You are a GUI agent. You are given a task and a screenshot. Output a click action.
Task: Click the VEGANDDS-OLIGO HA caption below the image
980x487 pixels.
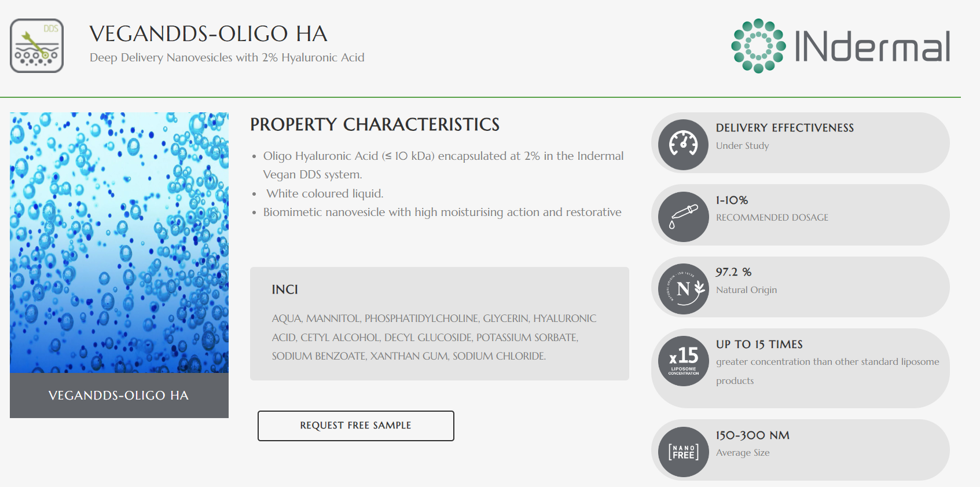tap(119, 396)
